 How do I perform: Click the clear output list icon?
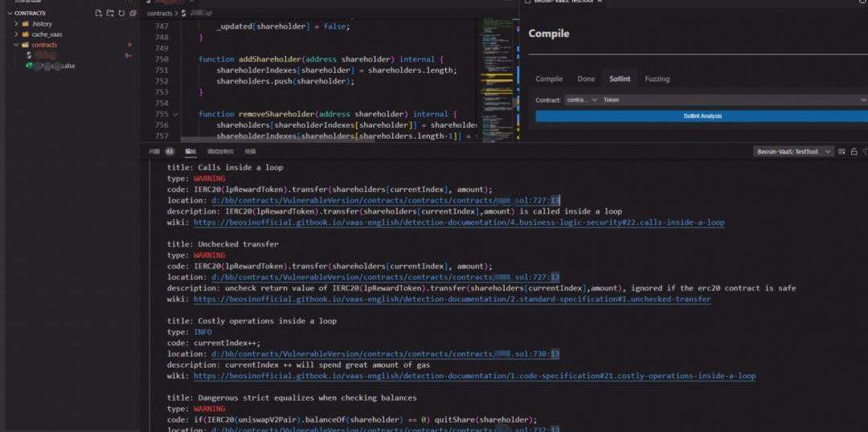[x=841, y=151]
